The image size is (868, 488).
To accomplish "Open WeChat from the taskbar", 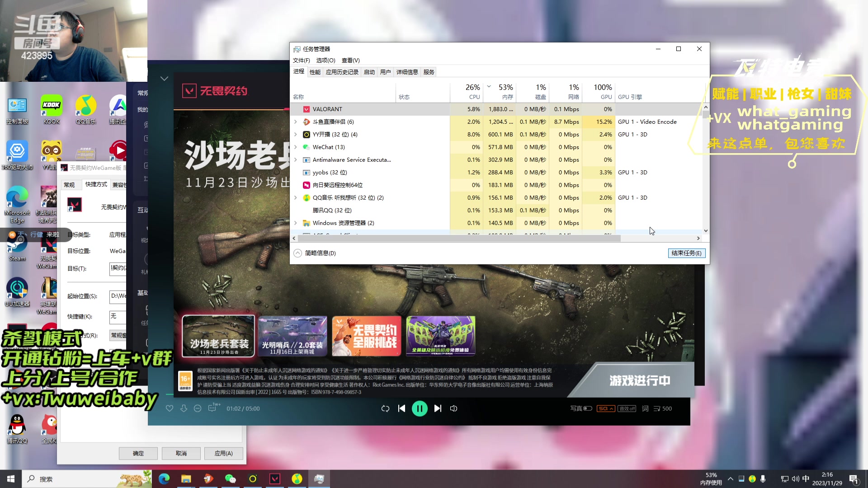I will click(231, 479).
